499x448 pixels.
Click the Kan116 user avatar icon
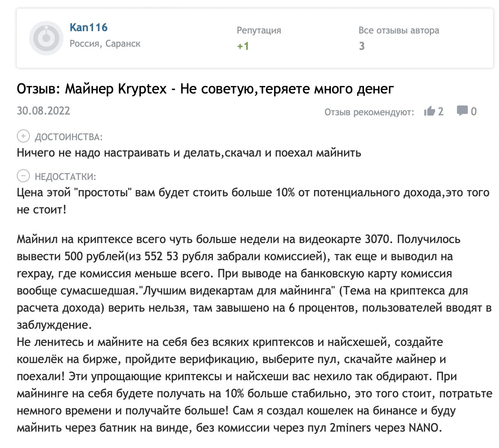(46, 38)
